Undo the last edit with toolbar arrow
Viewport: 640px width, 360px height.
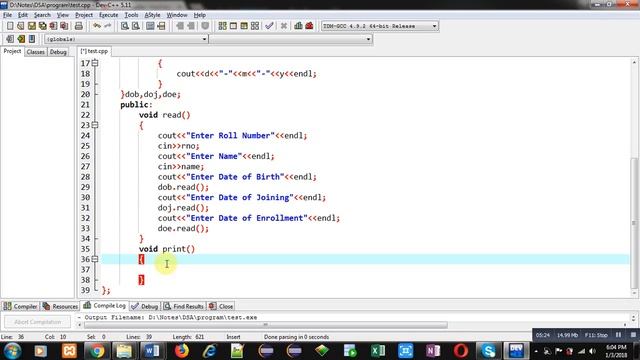[x=97, y=26]
